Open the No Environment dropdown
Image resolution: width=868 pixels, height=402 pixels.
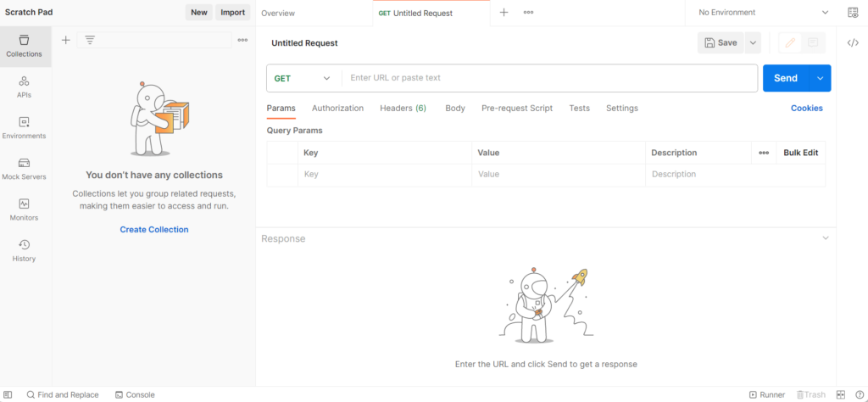[x=764, y=13]
